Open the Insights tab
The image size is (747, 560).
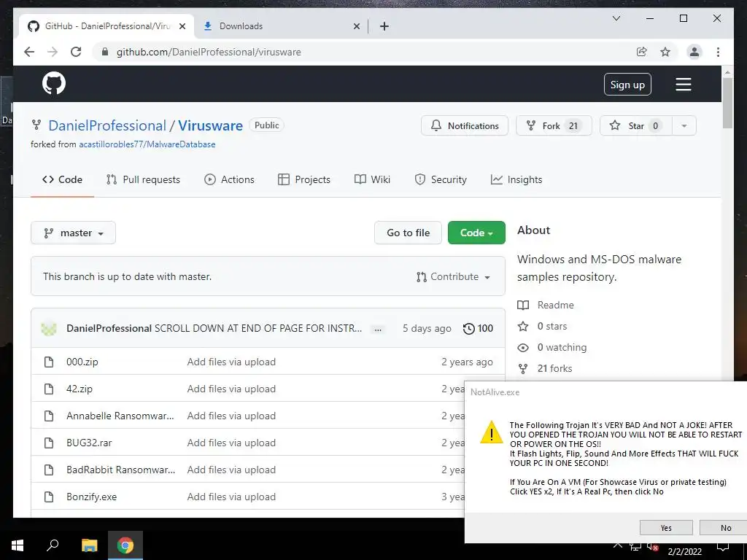click(516, 179)
